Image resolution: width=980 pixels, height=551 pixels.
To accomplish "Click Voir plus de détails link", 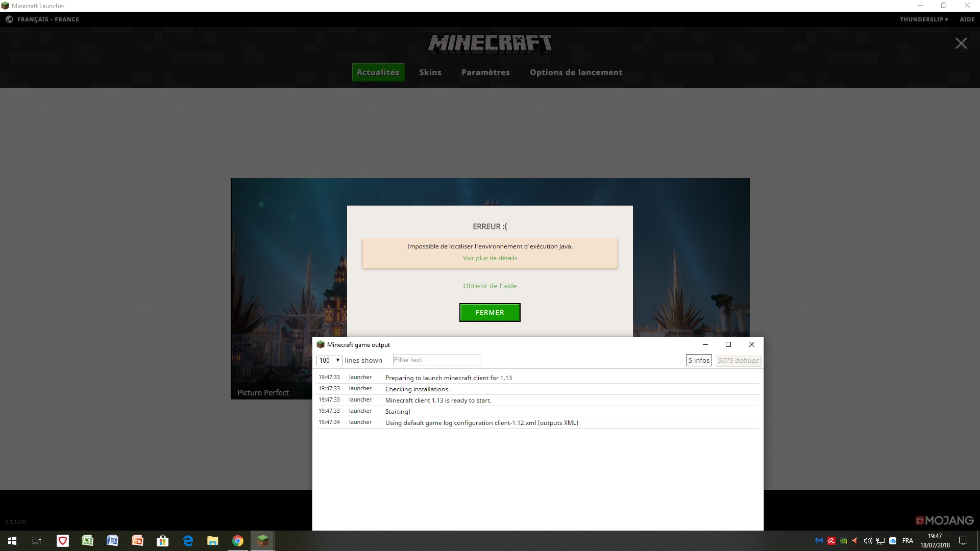I will coord(489,258).
